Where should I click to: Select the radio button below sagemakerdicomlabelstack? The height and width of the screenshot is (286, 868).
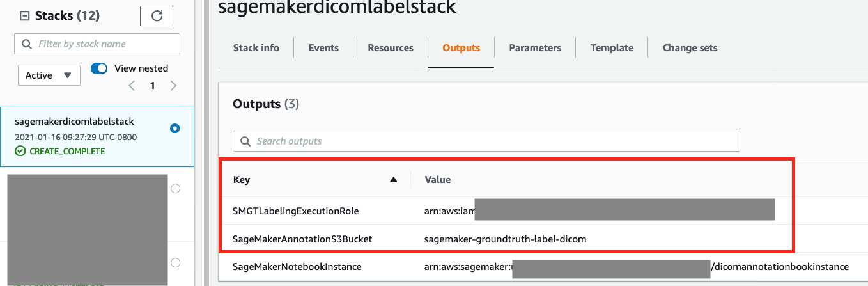tap(176, 189)
